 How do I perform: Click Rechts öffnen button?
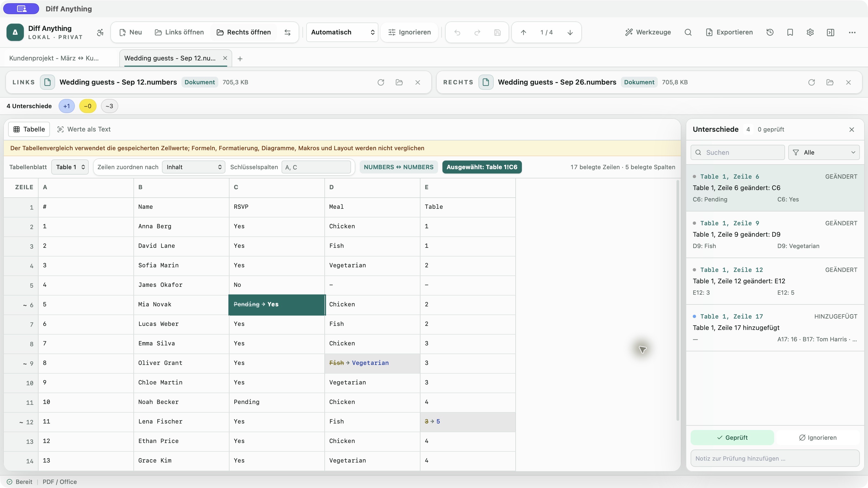(244, 32)
